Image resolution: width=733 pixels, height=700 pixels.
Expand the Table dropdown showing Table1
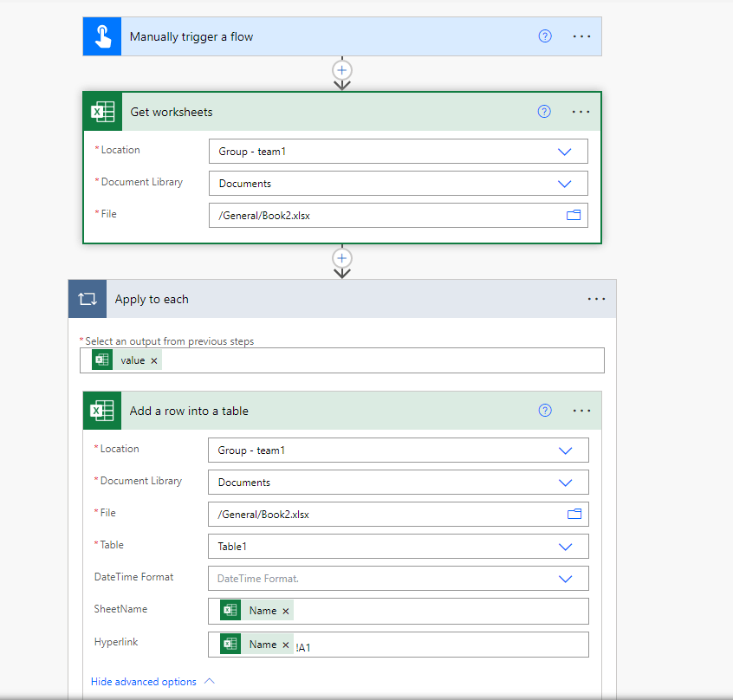click(565, 547)
